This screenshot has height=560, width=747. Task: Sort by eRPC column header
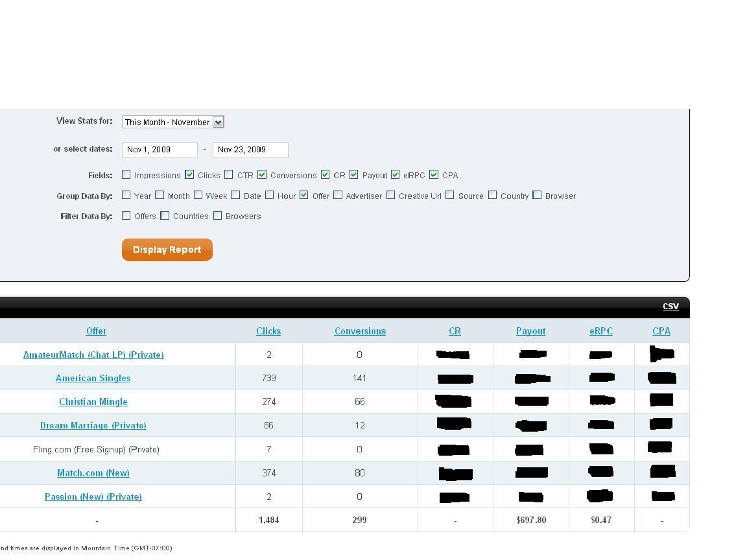point(600,331)
